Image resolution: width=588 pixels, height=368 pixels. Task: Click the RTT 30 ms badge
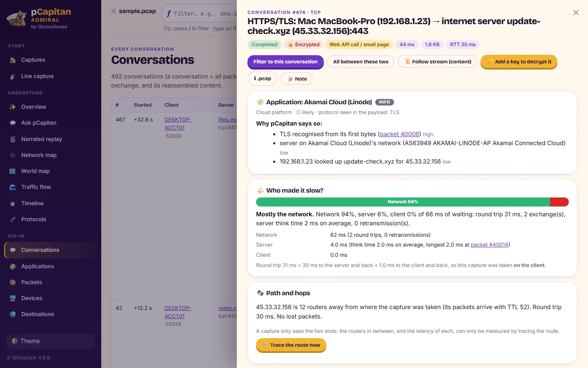pyautogui.click(x=463, y=45)
